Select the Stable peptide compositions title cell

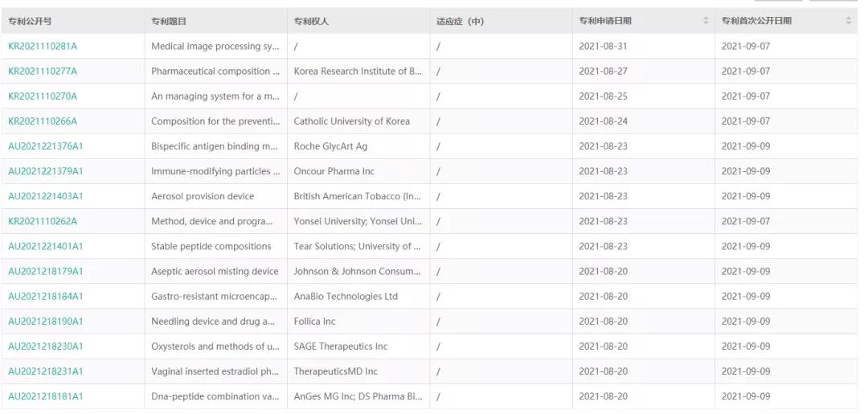pos(211,247)
